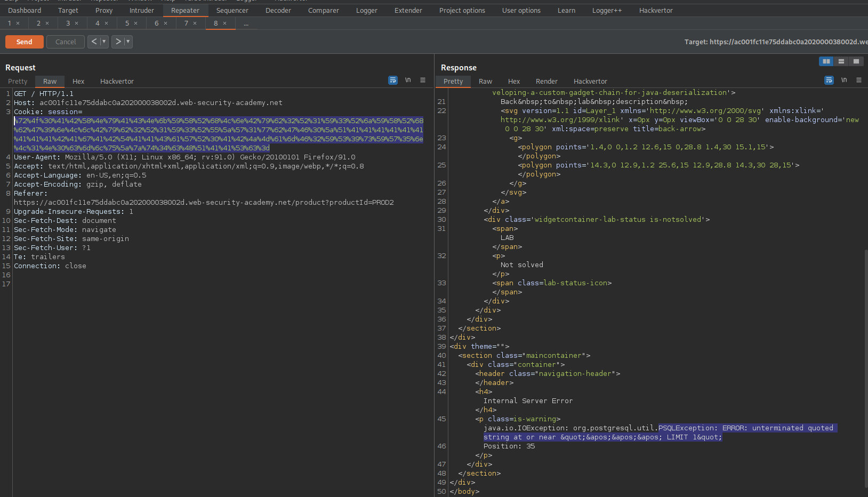868x497 pixels.
Task: Click the orange Send button
Action: [25, 42]
